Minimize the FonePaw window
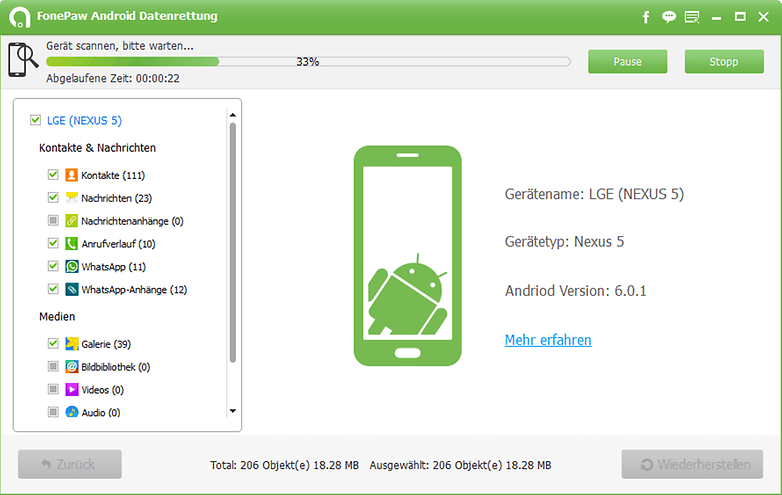Image resolution: width=782 pixels, height=495 pixels. 717,17
